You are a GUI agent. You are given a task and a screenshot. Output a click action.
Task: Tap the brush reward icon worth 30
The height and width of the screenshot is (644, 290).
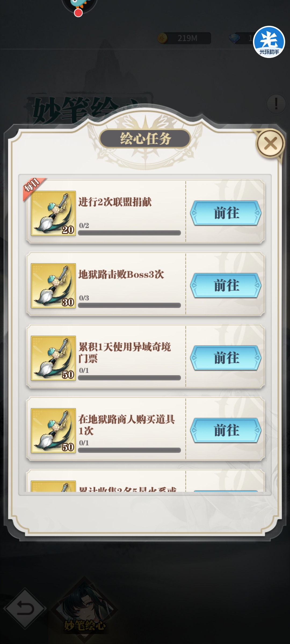pos(53,286)
